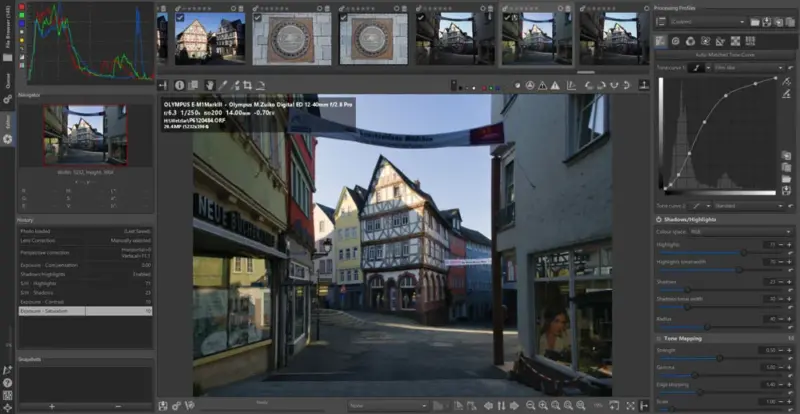
Task: Click Auto-Matched Tone Curve button
Action: pos(723,53)
